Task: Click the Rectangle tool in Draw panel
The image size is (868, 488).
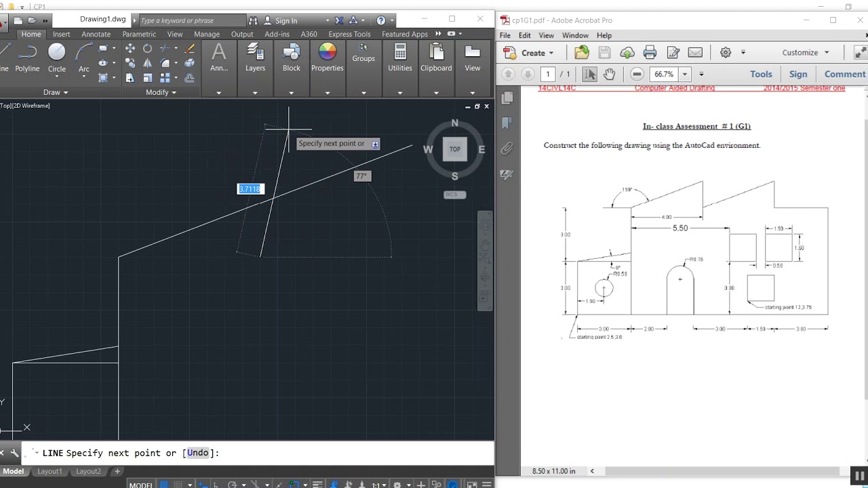Action: tap(103, 48)
